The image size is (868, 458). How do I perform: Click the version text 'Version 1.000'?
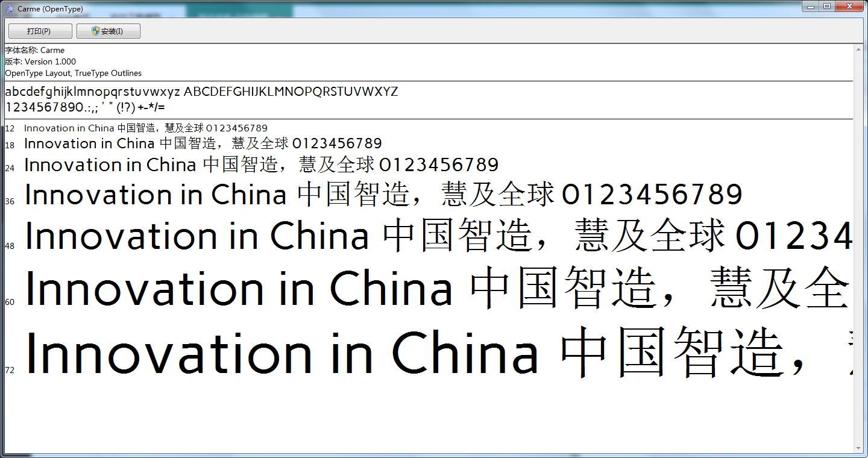tap(50, 61)
